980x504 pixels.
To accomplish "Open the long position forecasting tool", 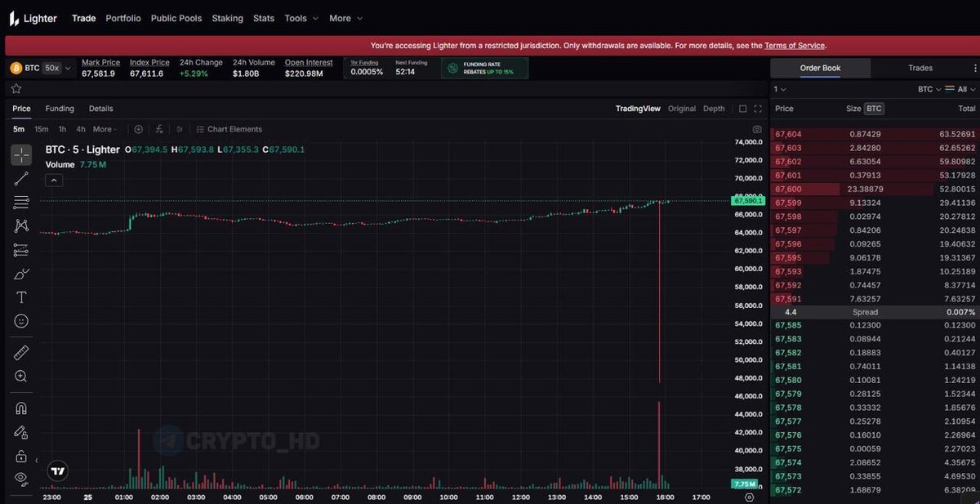I will pyautogui.click(x=21, y=250).
